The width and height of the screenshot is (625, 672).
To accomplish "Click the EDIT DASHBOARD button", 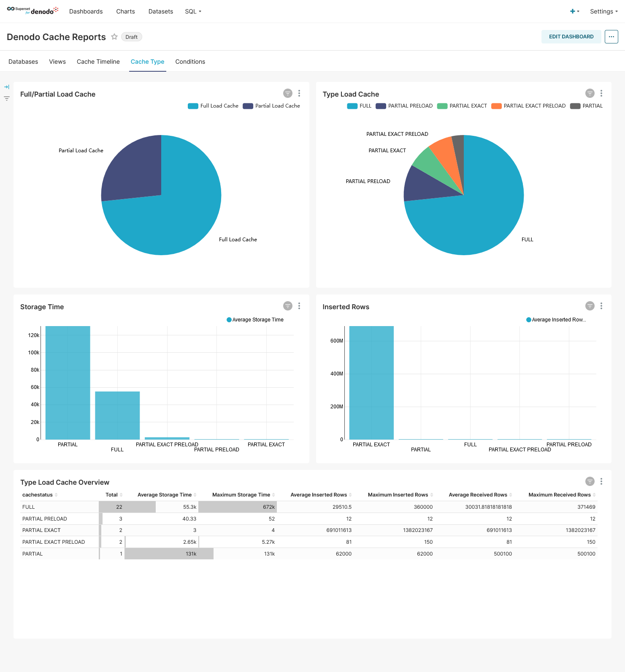I will coord(571,37).
